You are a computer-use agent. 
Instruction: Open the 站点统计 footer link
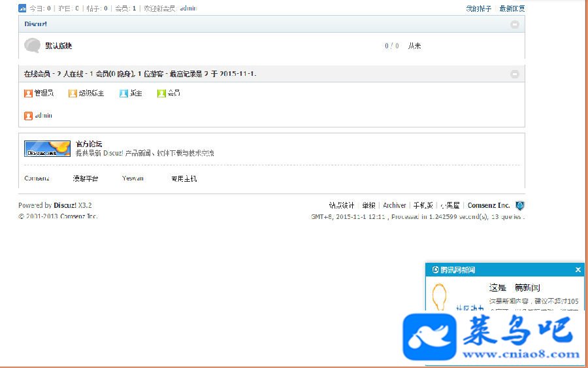coord(341,205)
